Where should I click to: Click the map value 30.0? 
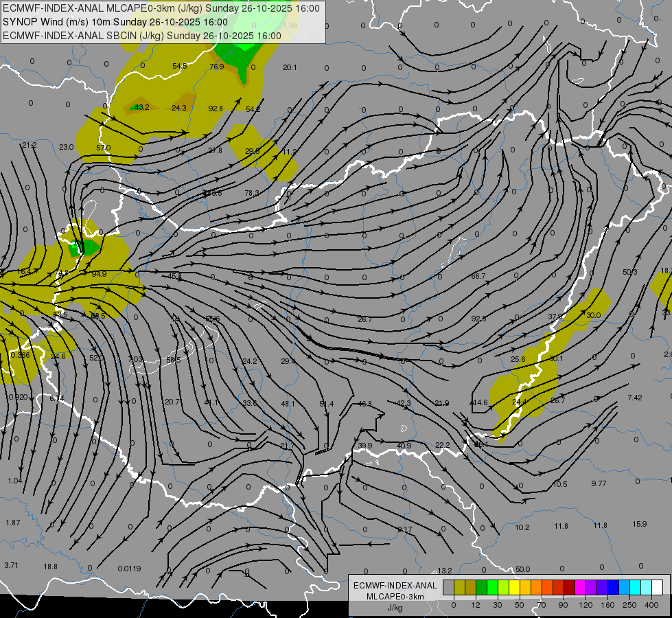(x=593, y=315)
